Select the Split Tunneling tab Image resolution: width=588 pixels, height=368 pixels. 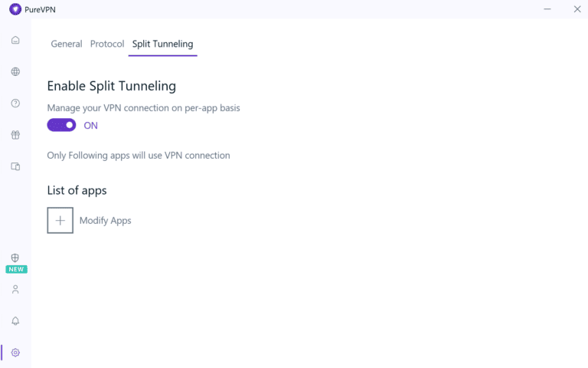pos(162,44)
